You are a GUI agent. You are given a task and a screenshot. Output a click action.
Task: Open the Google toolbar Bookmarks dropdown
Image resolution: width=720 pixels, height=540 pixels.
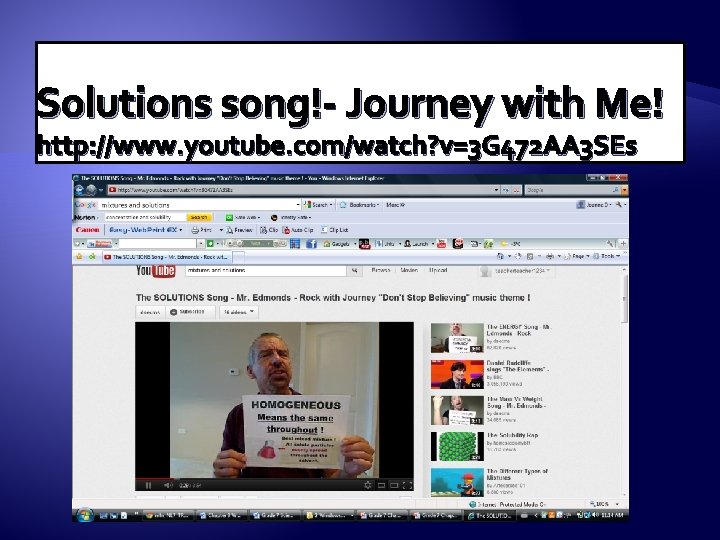tap(359, 205)
